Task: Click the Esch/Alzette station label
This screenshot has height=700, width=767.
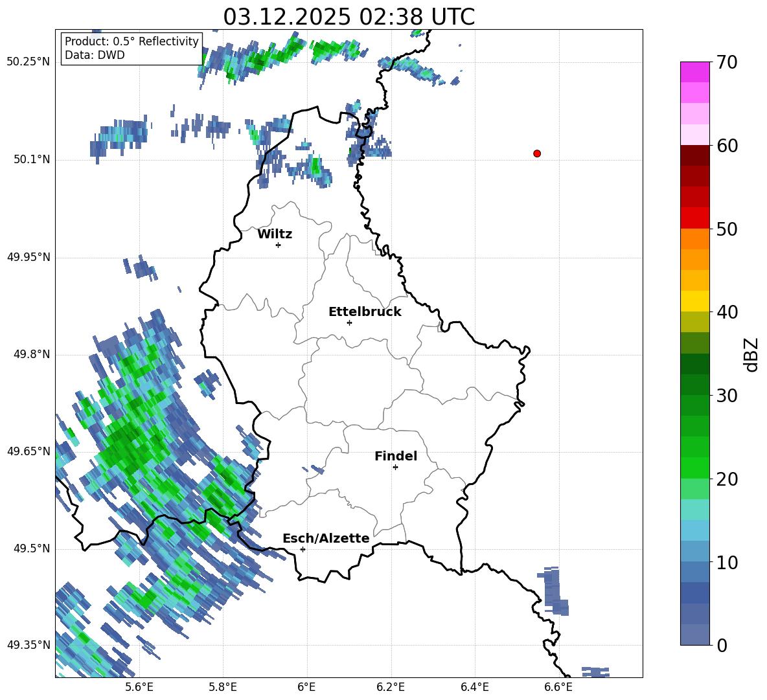Action: [x=326, y=538]
